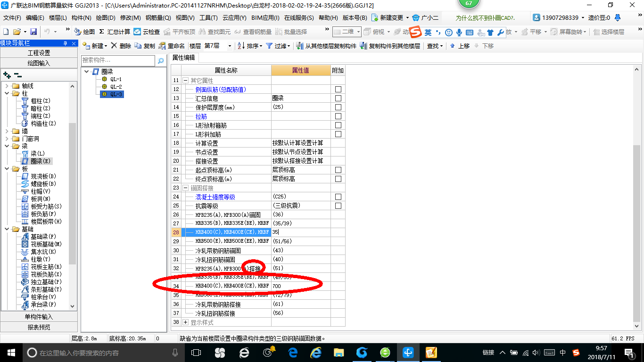Tick the 抗震等级 附加 checkbox
Image resolution: width=644 pixels, height=362 pixels.
(338, 206)
